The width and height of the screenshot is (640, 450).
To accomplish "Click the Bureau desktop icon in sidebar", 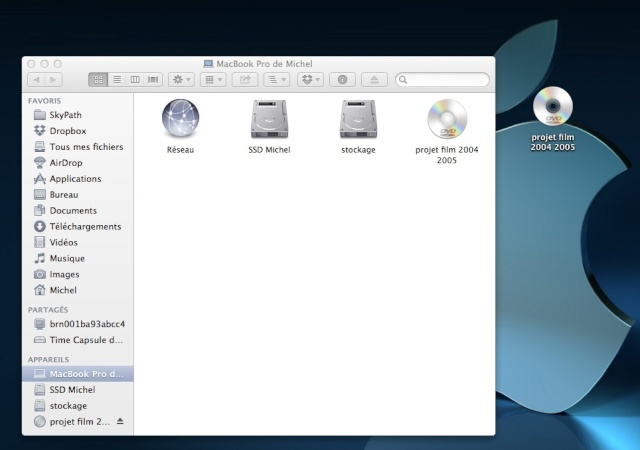I will coord(40,194).
